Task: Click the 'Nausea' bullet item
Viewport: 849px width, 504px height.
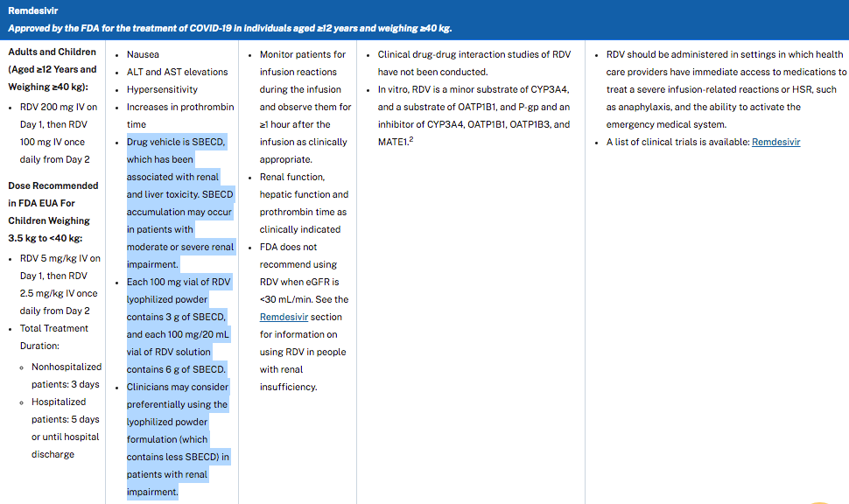Action: [143, 54]
